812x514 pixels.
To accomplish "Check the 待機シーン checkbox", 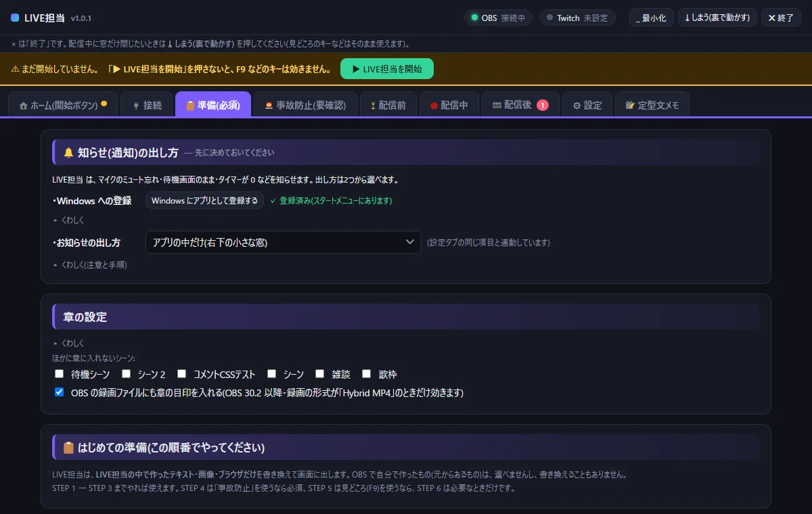I will (60, 373).
